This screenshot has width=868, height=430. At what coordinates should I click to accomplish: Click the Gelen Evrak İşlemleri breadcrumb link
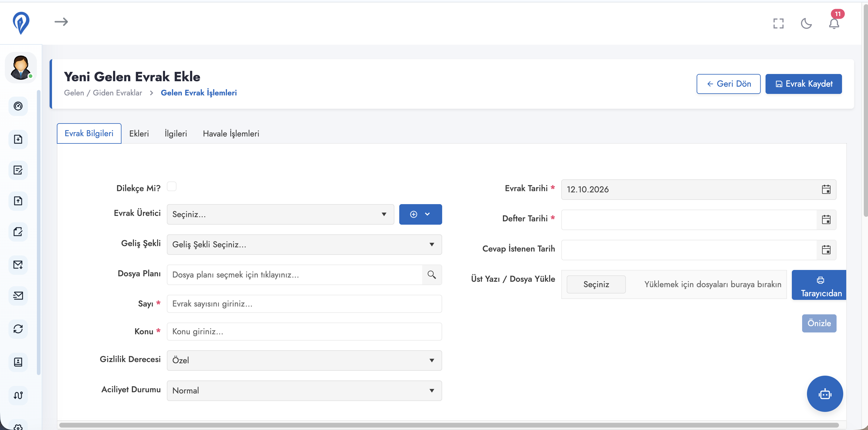point(199,93)
